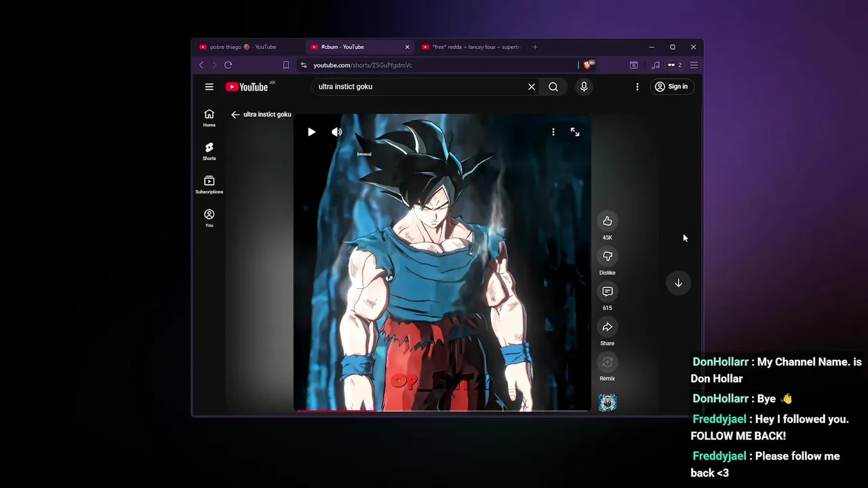868x488 pixels.
Task: Open the sound thumbnail below Remix
Action: (608, 403)
